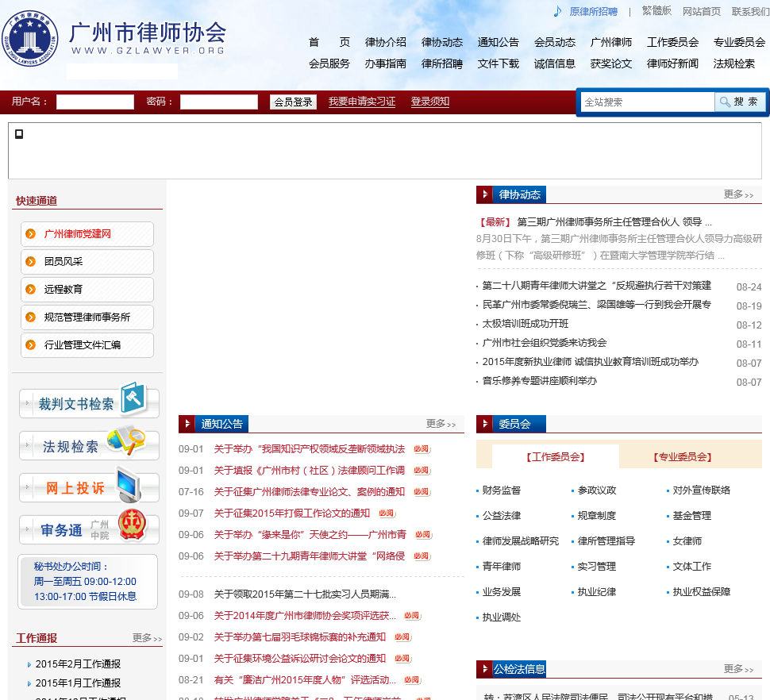Click the 会员登录 login button
The width and height of the screenshot is (770, 700).
pos(293,102)
